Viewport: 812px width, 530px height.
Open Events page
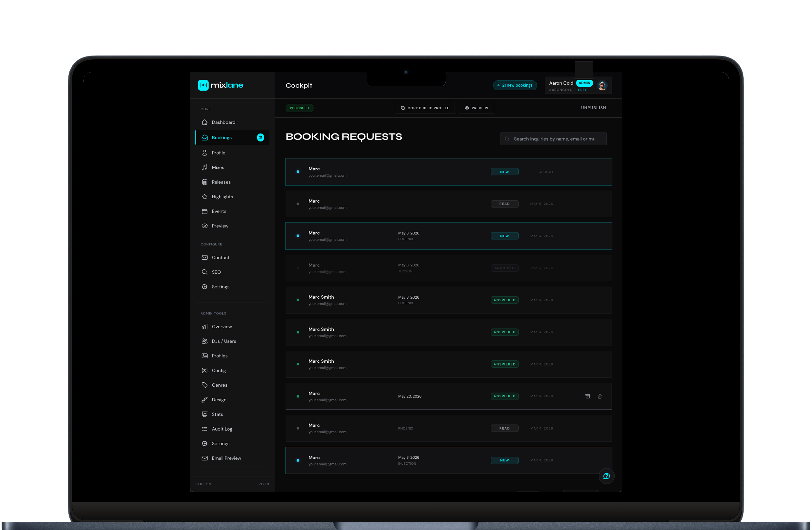[x=232, y=211]
